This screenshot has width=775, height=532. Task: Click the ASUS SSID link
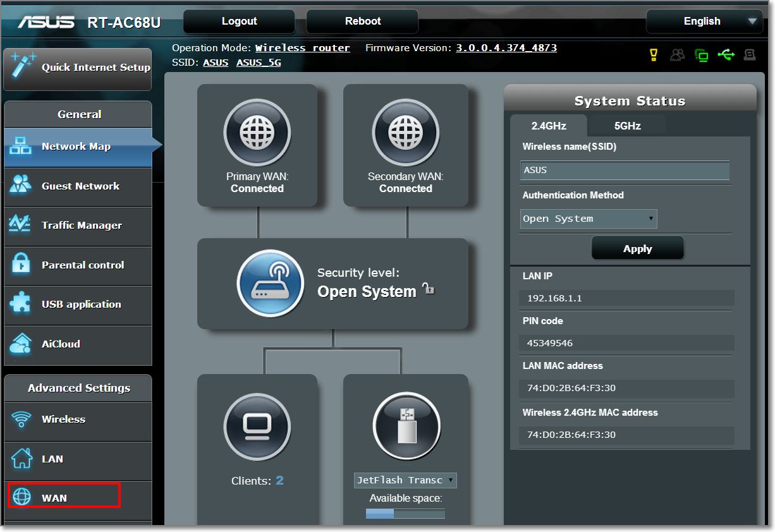point(216,63)
